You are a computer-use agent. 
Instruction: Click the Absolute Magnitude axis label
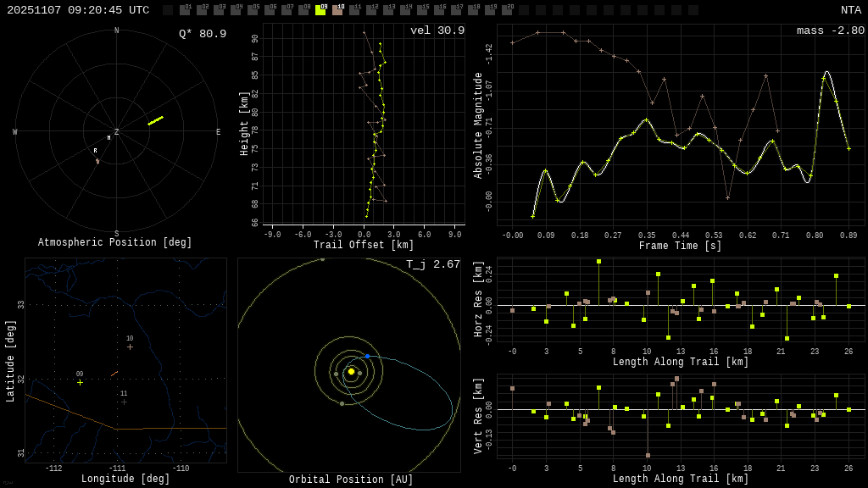click(478, 125)
